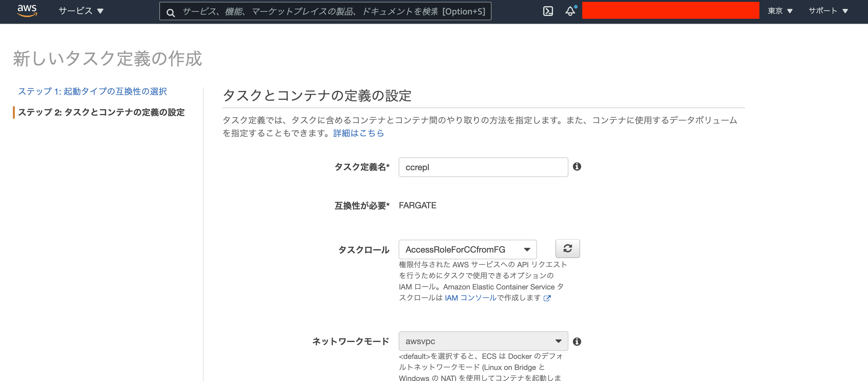Open the 東京 region dropdown

click(780, 11)
